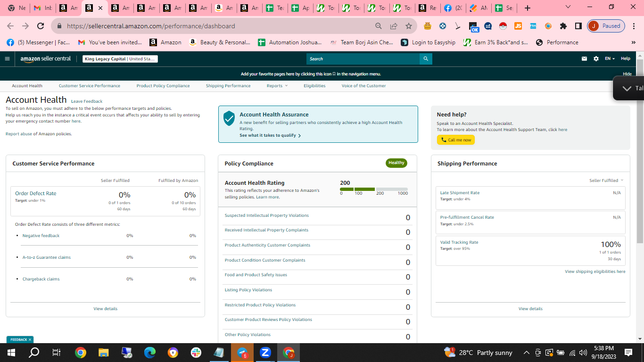Viewport: 644px width, 362px height.
Task: Show hidden system tray icons
Action: coord(526,353)
